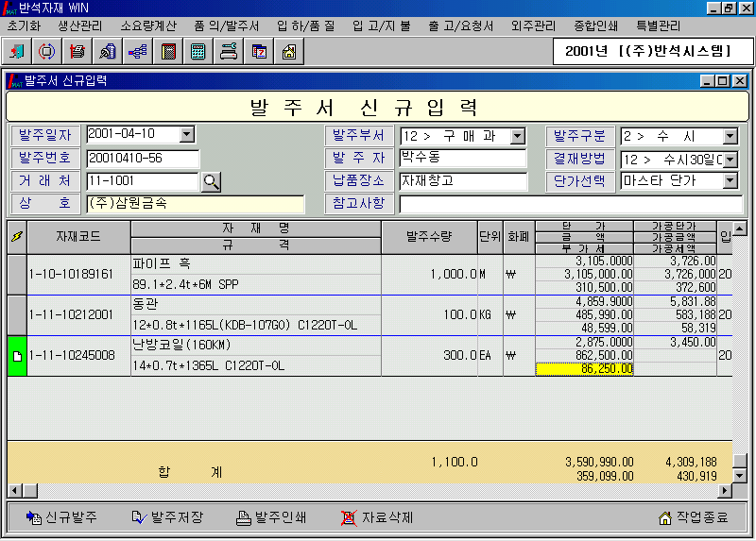Open the 종합인쇄 menu
Screen dimensions: 756x541
pos(597,25)
